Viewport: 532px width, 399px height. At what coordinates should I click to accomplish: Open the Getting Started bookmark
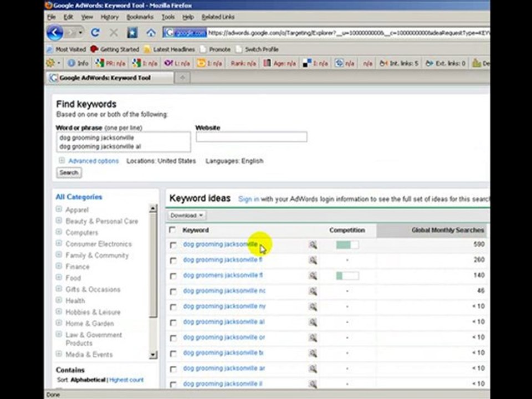(x=115, y=49)
